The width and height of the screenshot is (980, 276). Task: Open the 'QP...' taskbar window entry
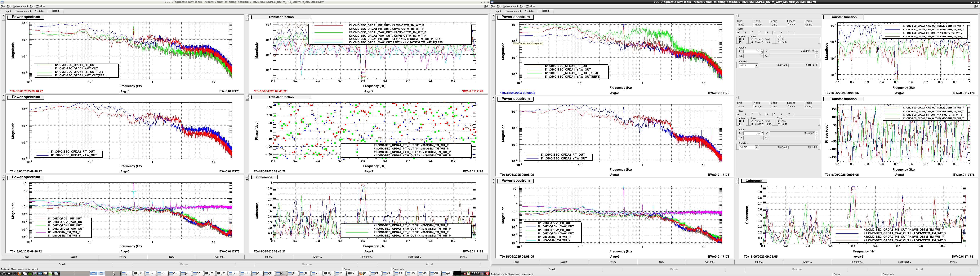click(269, 273)
